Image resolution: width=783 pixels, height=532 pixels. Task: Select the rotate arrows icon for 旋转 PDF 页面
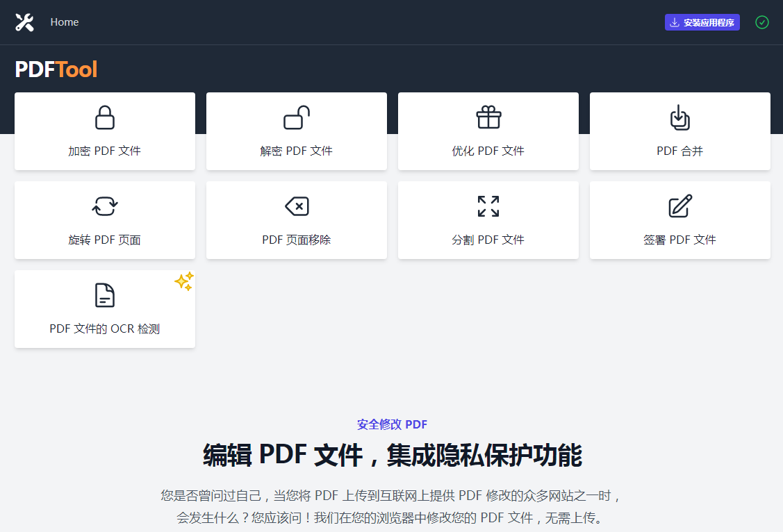pyautogui.click(x=104, y=206)
